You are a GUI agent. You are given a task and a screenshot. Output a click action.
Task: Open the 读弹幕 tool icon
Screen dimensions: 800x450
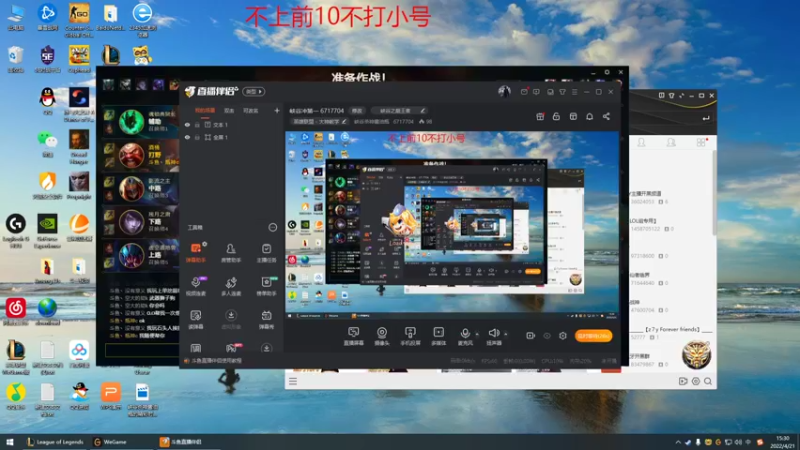coord(196,319)
